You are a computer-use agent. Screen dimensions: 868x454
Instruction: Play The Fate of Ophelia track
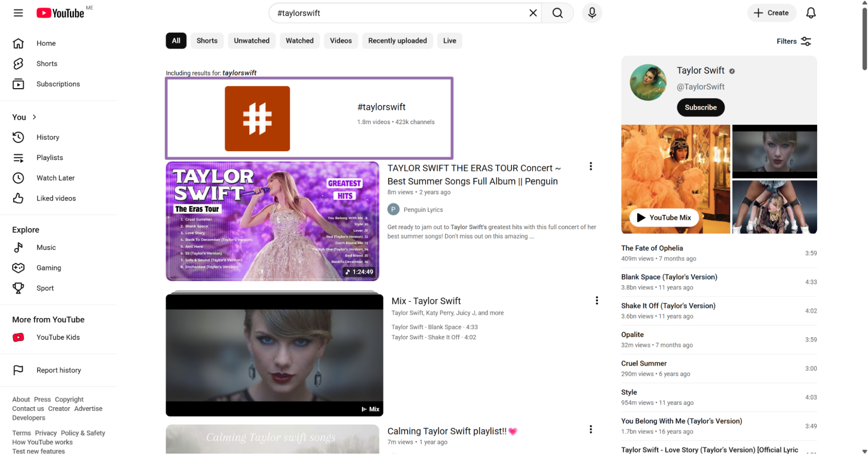719,253
